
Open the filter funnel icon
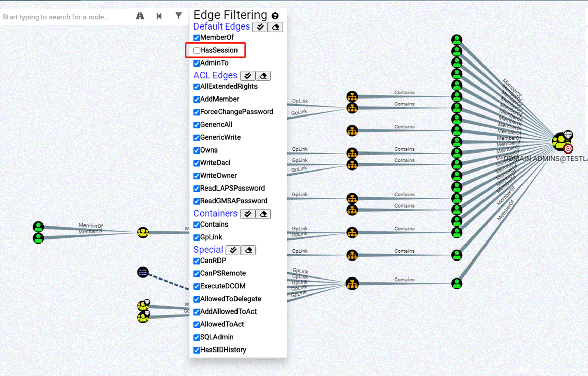click(x=178, y=16)
